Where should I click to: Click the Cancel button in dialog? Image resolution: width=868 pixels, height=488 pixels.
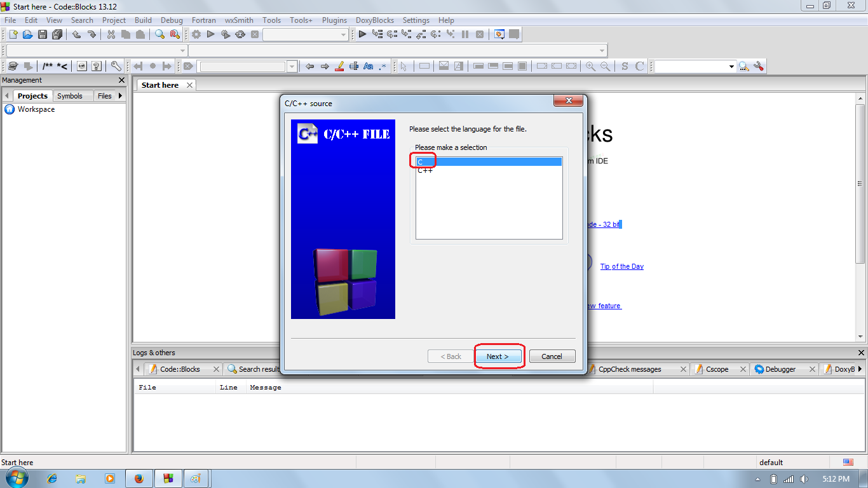click(x=552, y=356)
